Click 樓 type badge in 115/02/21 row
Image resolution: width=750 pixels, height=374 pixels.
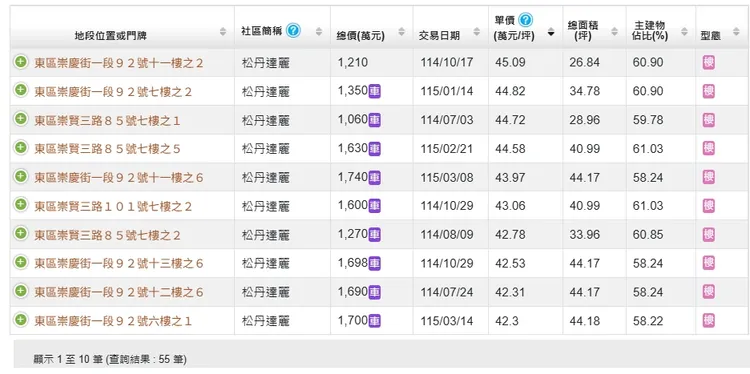[x=709, y=149]
